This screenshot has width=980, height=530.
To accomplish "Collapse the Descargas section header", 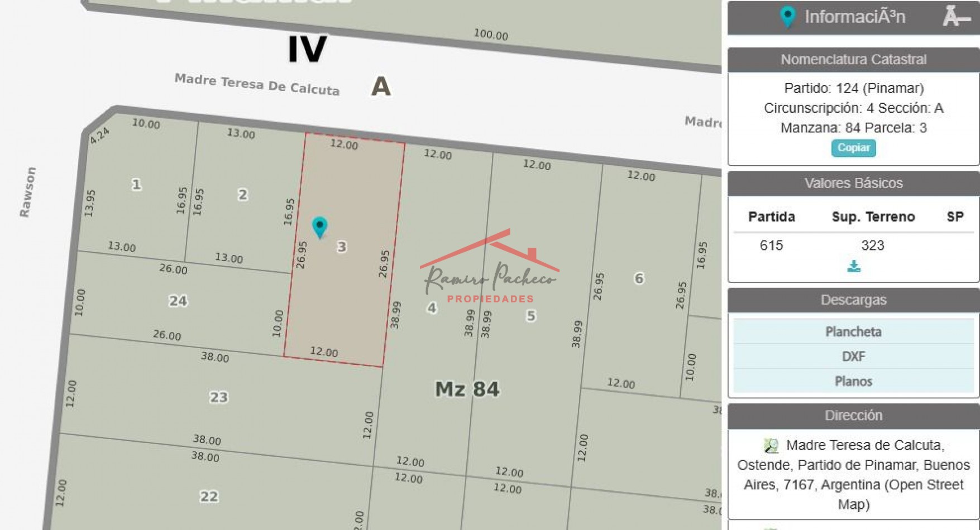I will pyautogui.click(x=853, y=300).
